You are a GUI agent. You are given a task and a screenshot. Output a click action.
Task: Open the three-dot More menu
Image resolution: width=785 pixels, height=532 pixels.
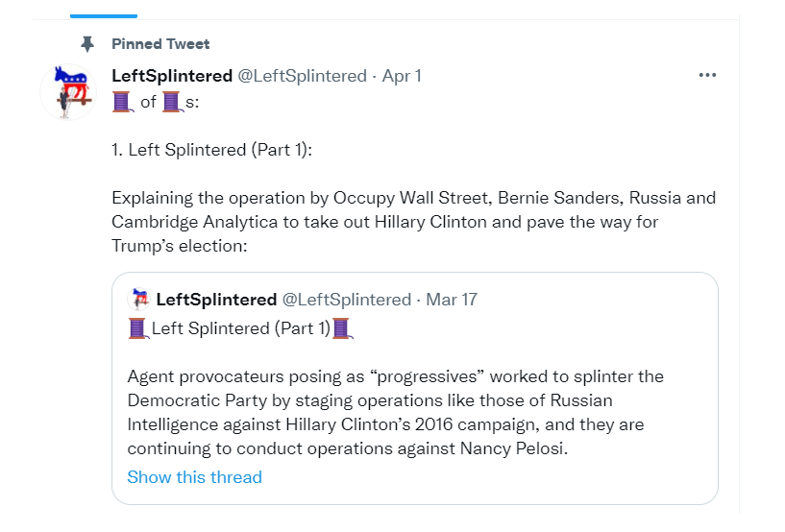point(707,75)
